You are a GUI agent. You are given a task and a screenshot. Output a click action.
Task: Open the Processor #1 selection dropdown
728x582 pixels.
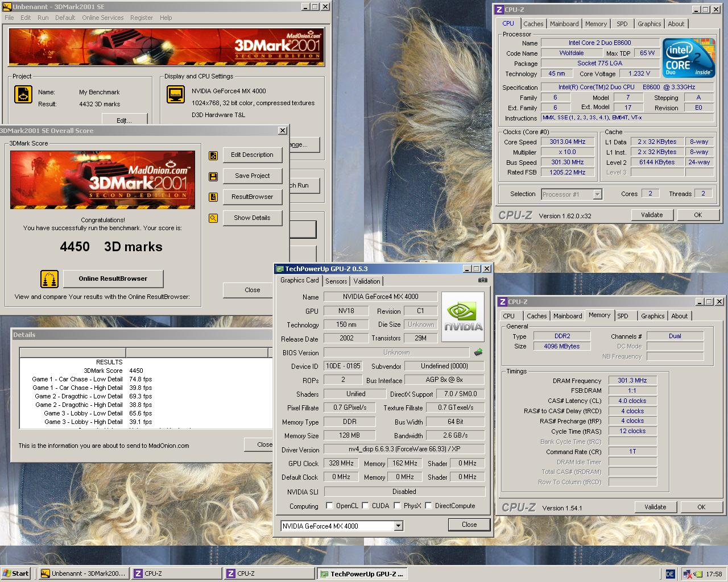click(x=597, y=194)
